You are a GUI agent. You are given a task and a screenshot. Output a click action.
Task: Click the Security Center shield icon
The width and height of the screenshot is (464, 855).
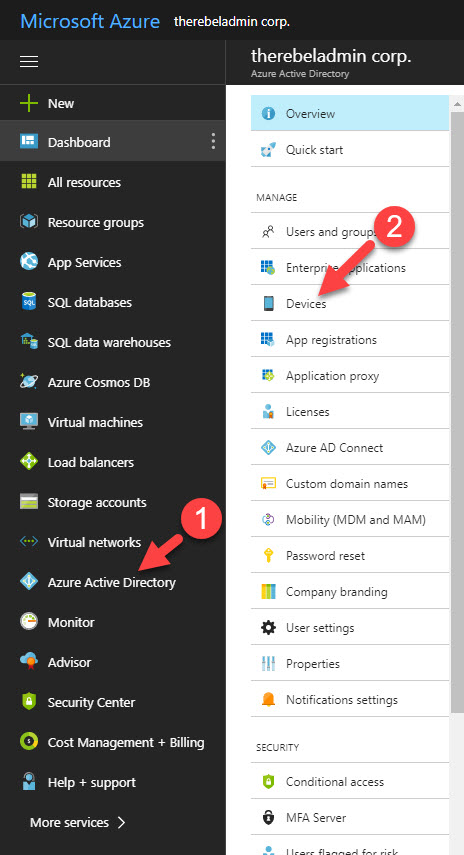29,702
